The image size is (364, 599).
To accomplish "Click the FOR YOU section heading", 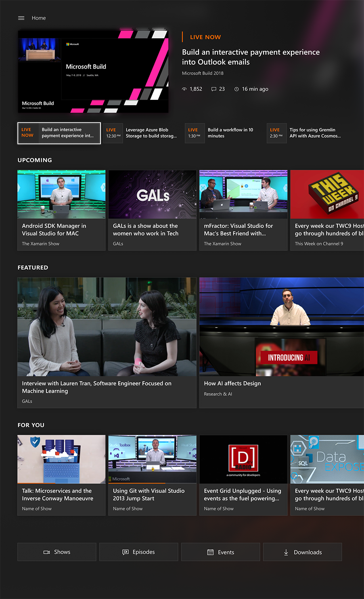I will (31, 425).
